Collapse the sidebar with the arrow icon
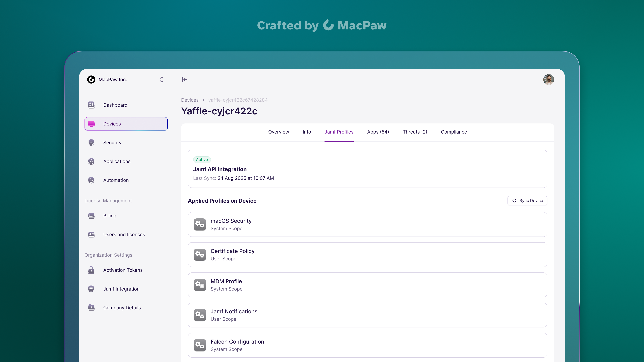Image resolution: width=644 pixels, height=362 pixels. pyautogui.click(x=184, y=80)
